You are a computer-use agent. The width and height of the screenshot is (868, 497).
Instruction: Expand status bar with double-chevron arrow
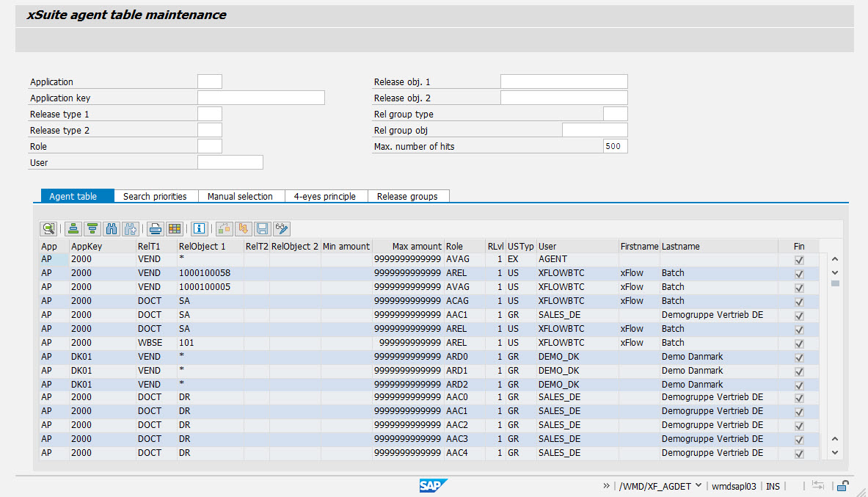click(606, 486)
